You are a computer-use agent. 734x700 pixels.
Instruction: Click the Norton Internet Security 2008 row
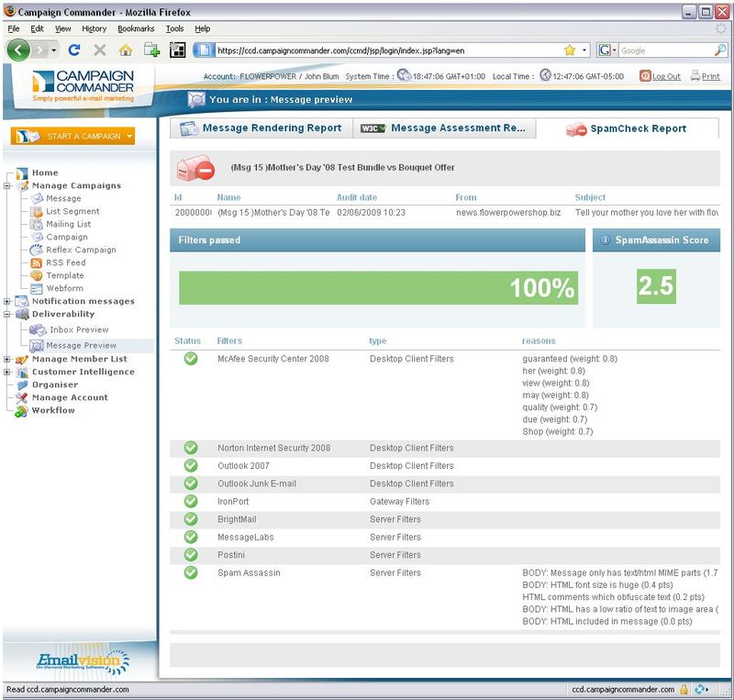pos(445,448)
